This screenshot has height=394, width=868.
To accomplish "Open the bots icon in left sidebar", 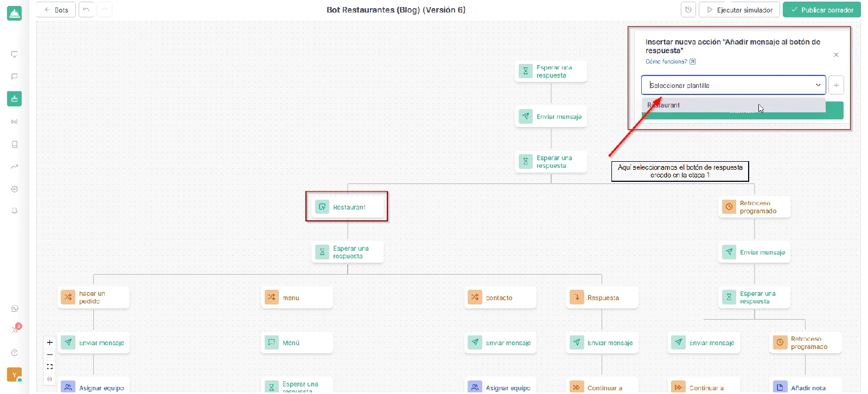I will pos(15,99).
